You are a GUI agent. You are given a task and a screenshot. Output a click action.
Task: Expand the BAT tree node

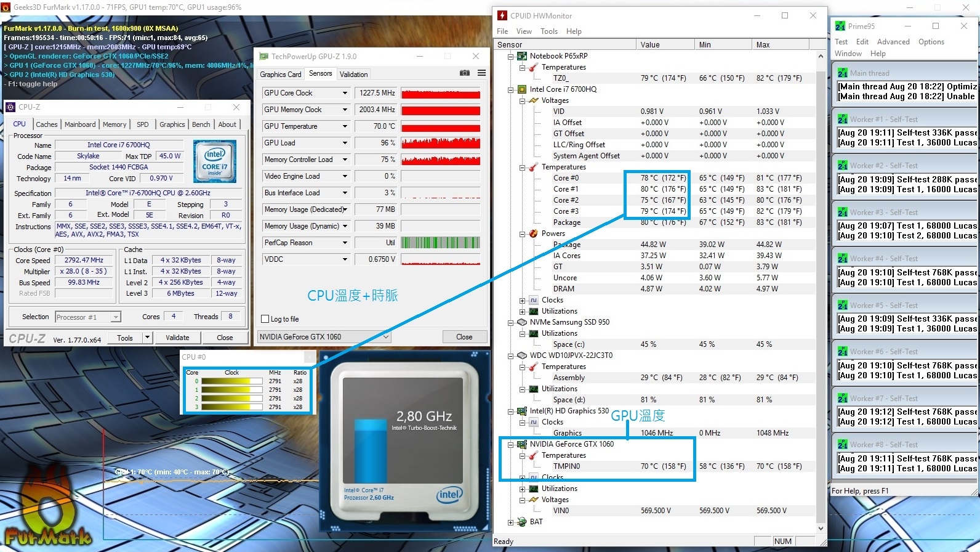point(511,522)
